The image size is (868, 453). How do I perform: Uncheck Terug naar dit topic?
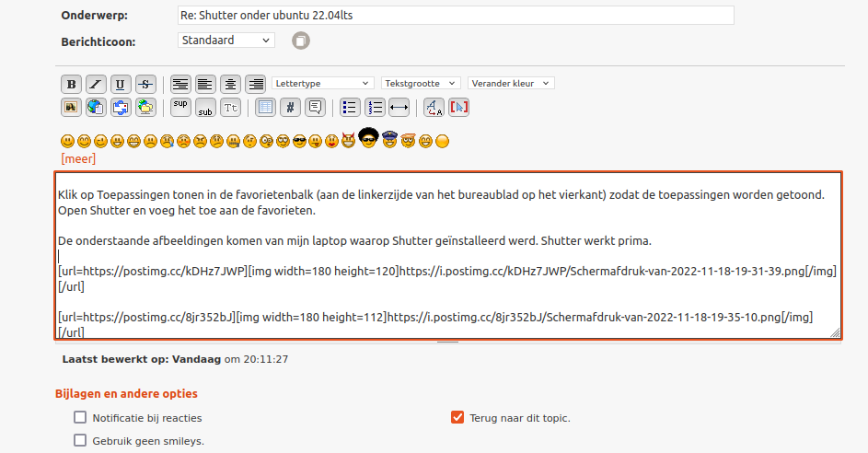(x=457, y=417)
